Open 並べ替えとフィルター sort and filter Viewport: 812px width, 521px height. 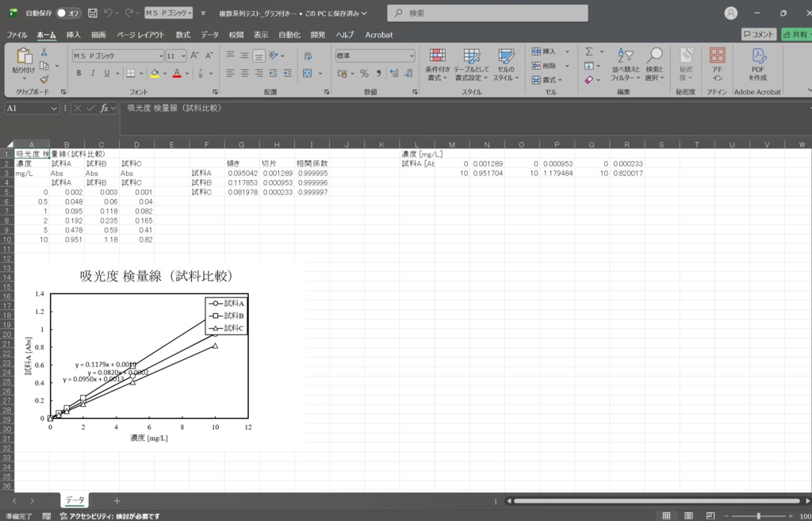626,65
